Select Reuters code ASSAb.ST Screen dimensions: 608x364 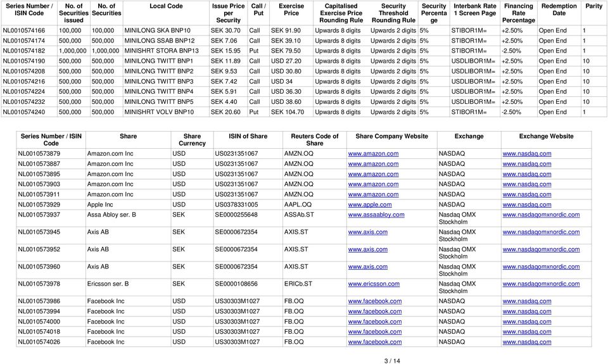299,215
